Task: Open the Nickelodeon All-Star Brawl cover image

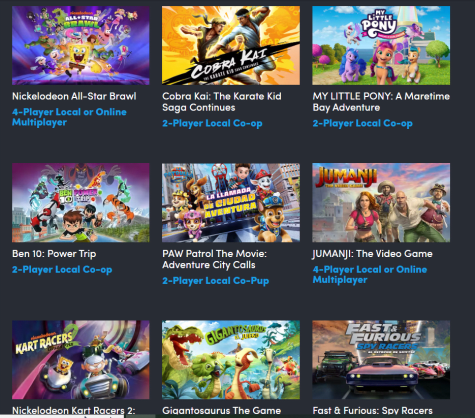Action: 81,45
